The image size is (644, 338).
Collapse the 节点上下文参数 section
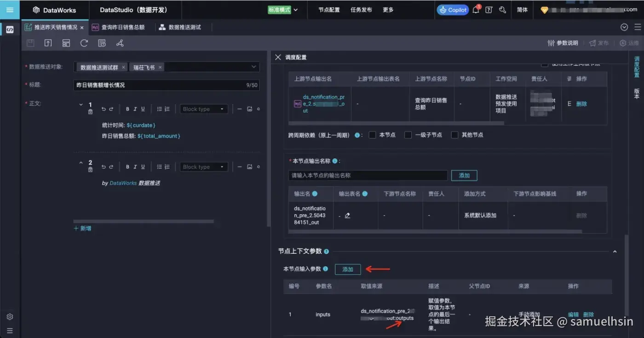(615, 251)
